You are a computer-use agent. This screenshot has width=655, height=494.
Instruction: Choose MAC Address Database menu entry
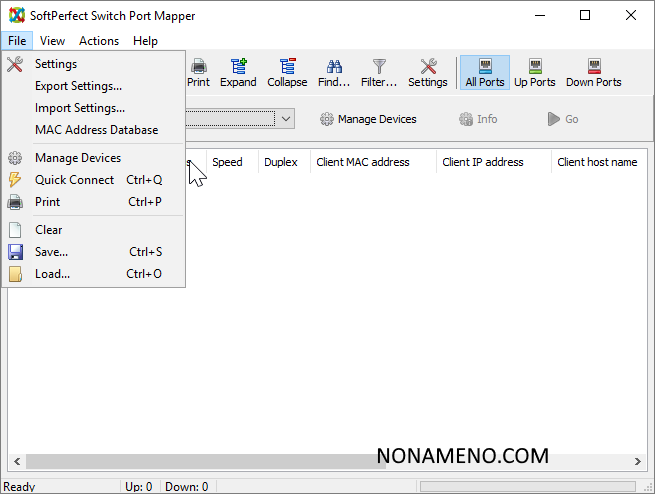pyautogui.click(x=96, y=130)
